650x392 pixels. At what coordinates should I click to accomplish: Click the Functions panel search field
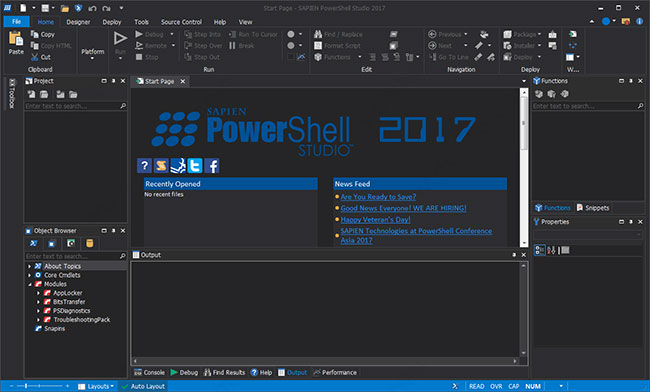[x=589, y=106]
